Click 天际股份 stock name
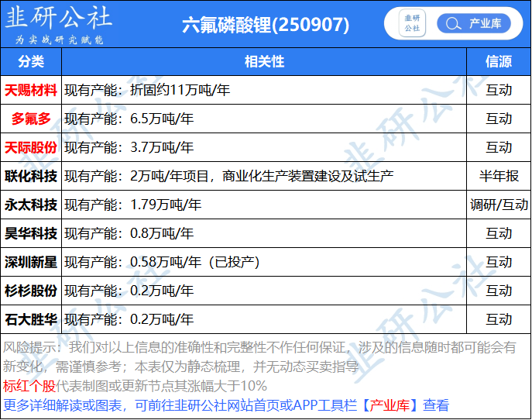 [x=31, y=147]
